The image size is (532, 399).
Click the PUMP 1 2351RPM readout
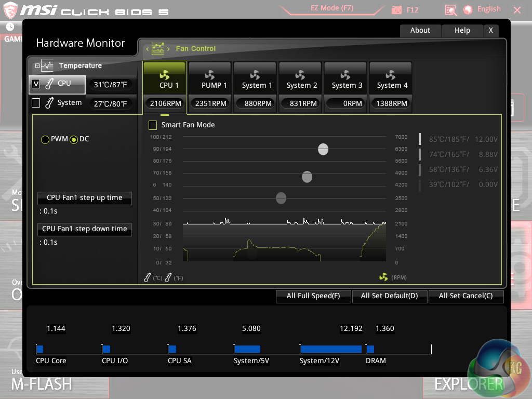(210, 103)
